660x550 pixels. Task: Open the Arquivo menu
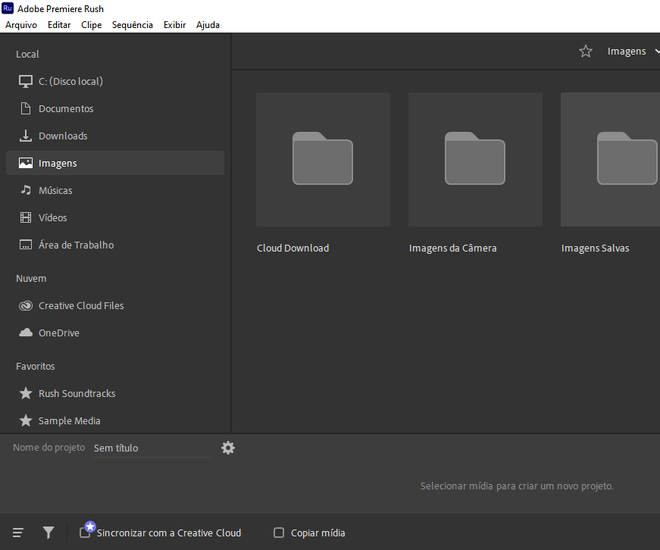pos(21,25)
